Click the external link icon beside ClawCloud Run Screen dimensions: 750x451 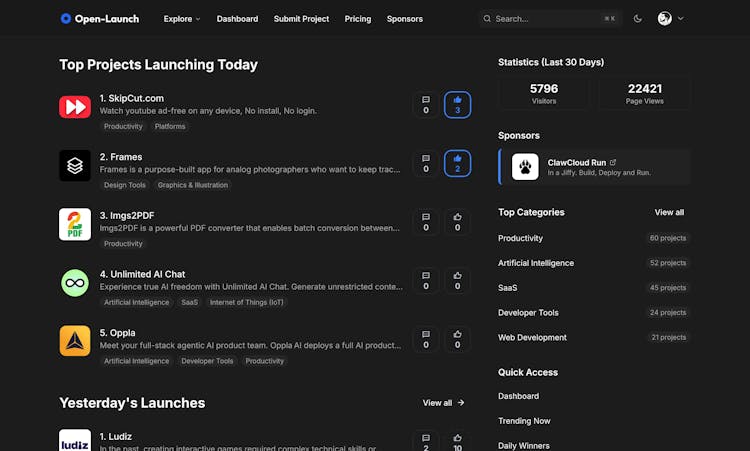[x=613, y=163]
